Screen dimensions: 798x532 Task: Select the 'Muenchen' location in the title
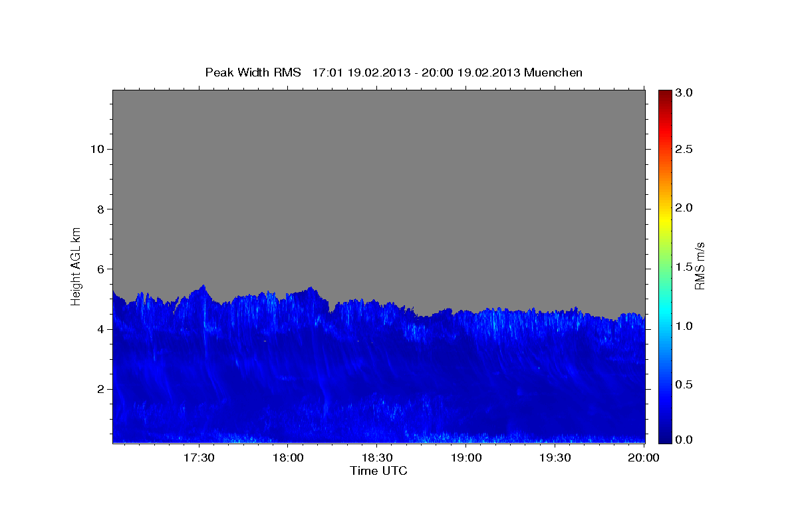coord(553,72)
